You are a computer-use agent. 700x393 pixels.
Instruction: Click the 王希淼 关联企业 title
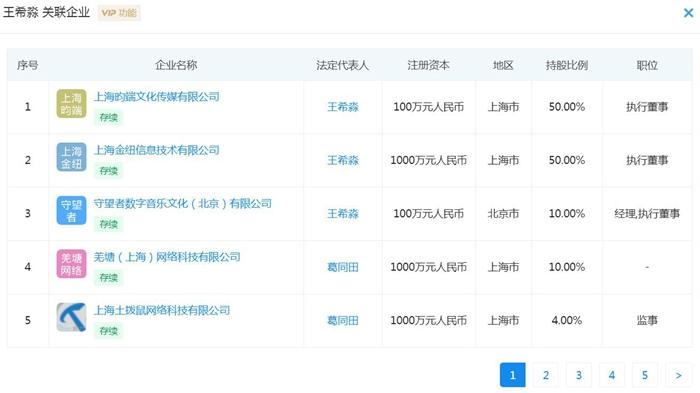(x=46, y=12)
